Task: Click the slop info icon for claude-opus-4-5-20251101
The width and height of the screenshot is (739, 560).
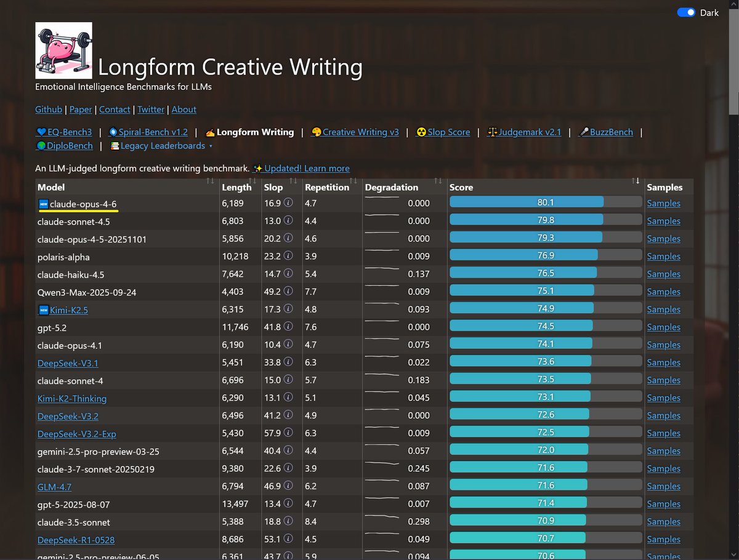Action: [288, 239]
